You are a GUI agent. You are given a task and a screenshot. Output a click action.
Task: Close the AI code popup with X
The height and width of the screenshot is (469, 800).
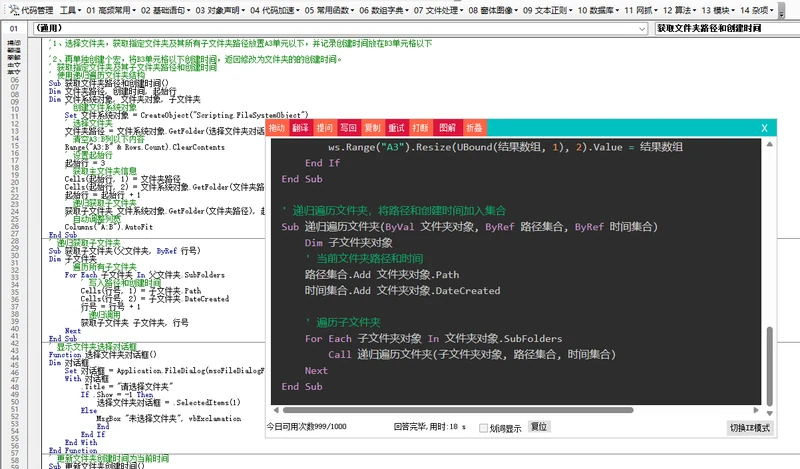(x=764, y=128)
